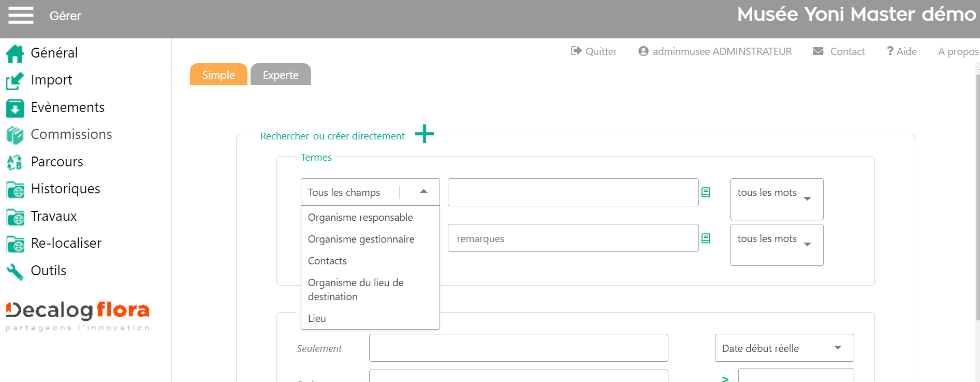Click the Travaux folder icon
This screenshot has width=980, height=382.
[x=15, y=217]
